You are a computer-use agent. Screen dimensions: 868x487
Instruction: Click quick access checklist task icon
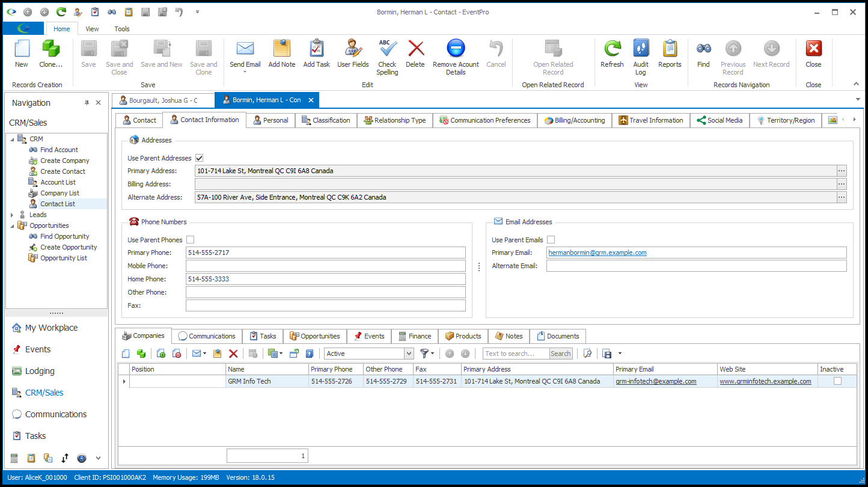95,12
